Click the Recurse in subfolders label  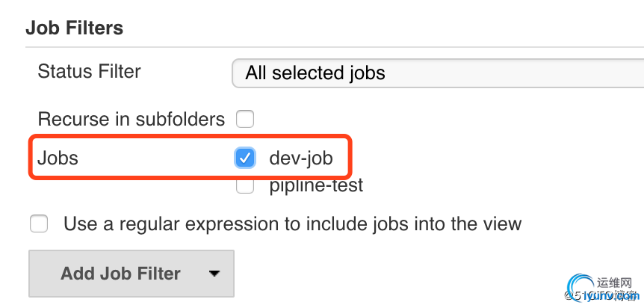point(131,120)
